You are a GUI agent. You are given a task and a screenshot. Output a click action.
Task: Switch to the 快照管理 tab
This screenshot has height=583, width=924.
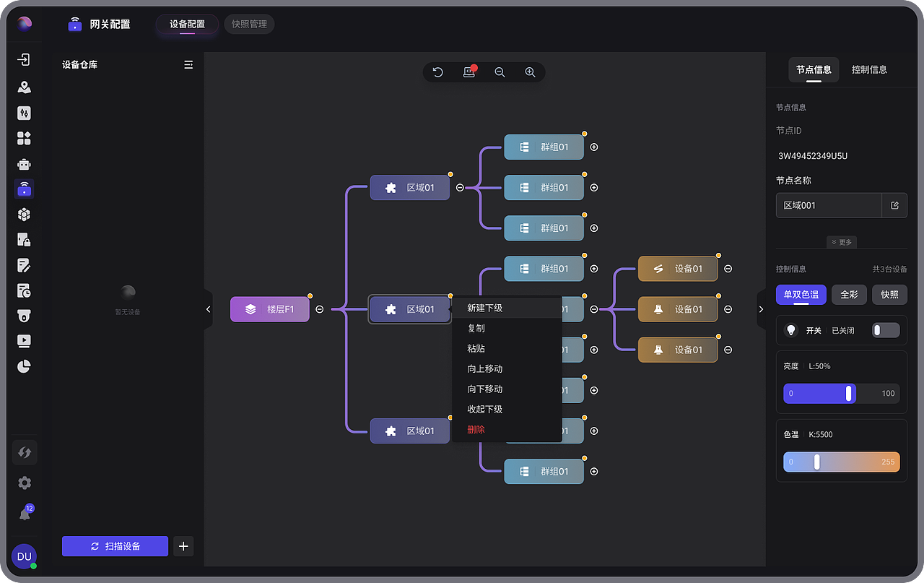click(249, 24)
